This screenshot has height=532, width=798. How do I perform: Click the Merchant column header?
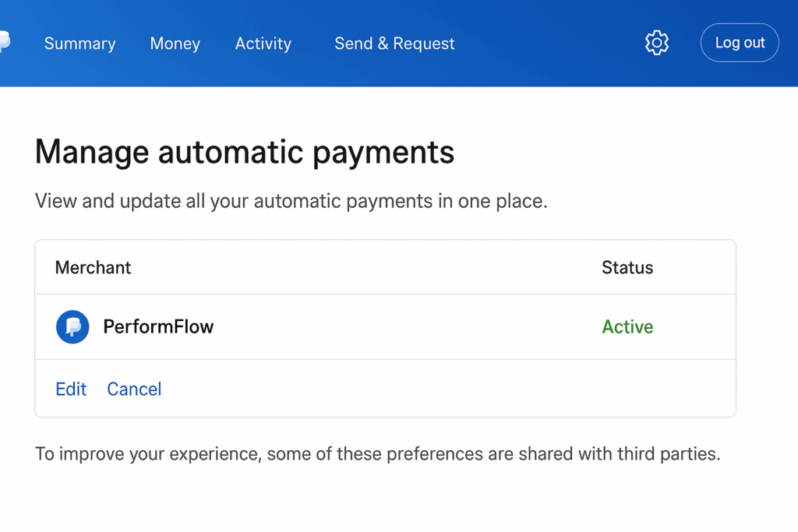pos(93,267)
